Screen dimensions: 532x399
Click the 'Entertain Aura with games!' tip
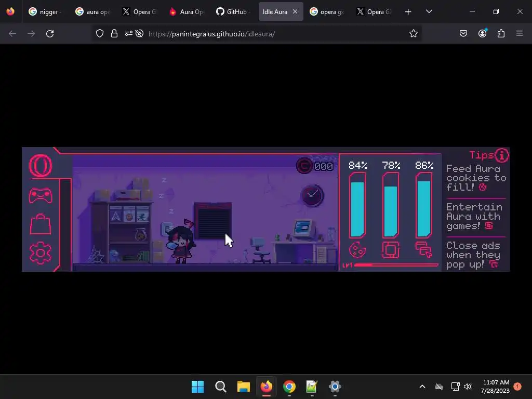click(x=474, y=217)
